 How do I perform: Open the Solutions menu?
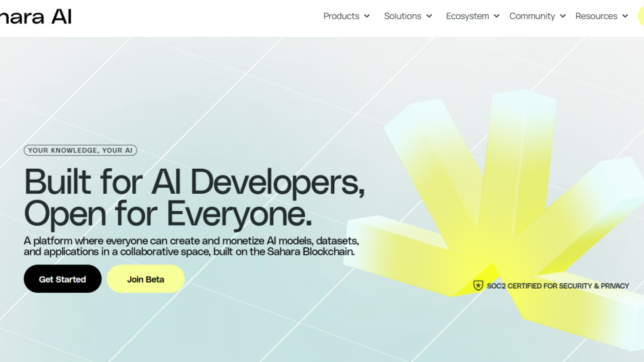[402, 16]
